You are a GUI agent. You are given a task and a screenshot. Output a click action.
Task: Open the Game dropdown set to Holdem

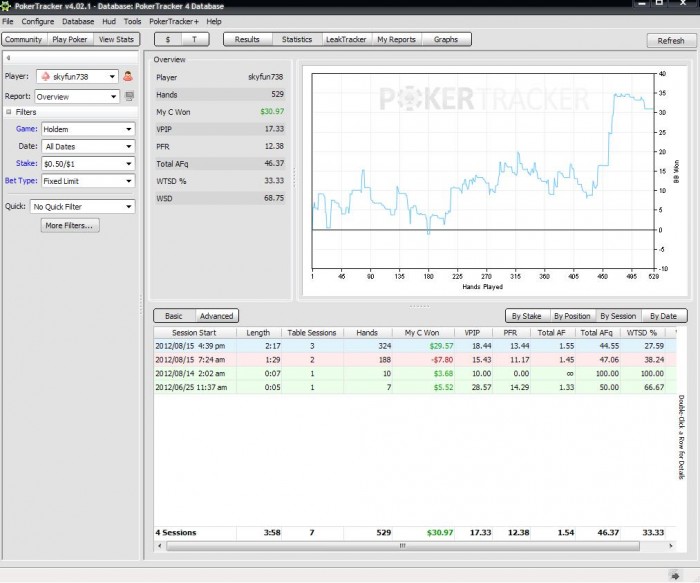88,129
